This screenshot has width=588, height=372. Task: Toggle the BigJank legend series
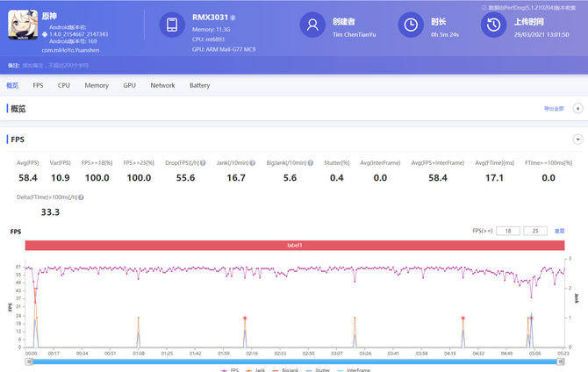click(285, 369)
